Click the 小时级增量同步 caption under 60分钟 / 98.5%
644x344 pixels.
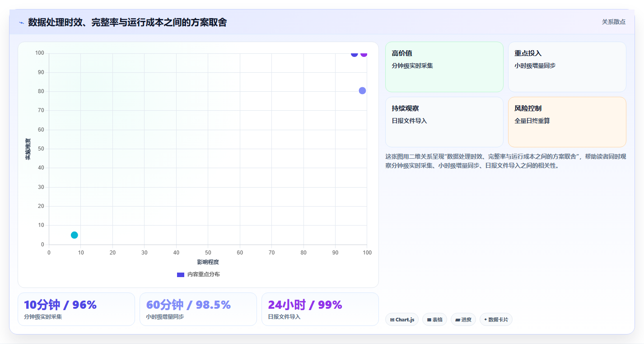click(x=165, y=317)
